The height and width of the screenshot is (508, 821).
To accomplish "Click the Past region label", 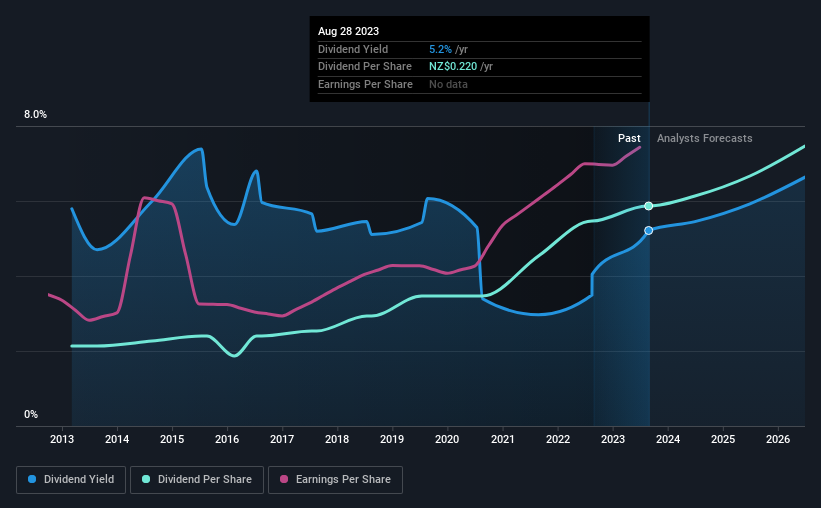I will point(629,138).
